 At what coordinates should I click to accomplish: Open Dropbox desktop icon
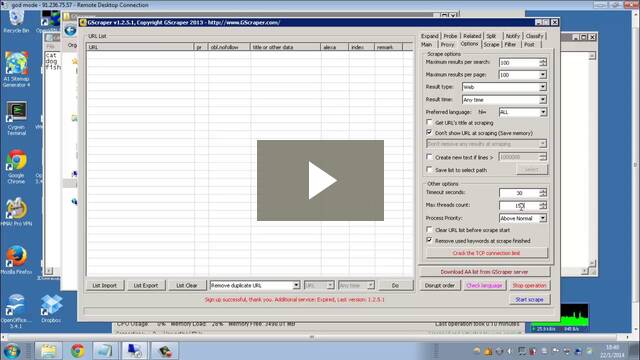tap(51, 309)
